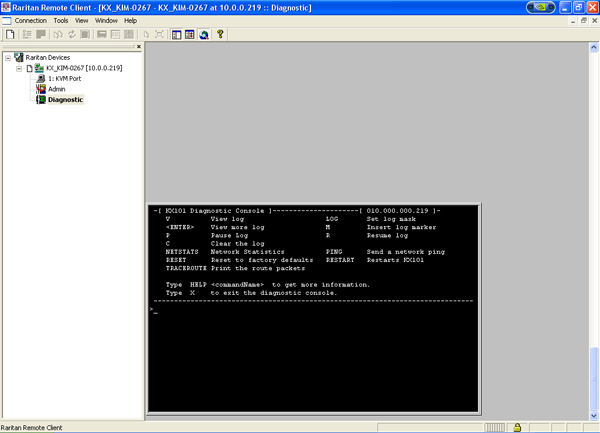Toggle the Navigator panel toolbar icon
The image size is (600, 433).
pyautogui.click(x=176, y=34)
